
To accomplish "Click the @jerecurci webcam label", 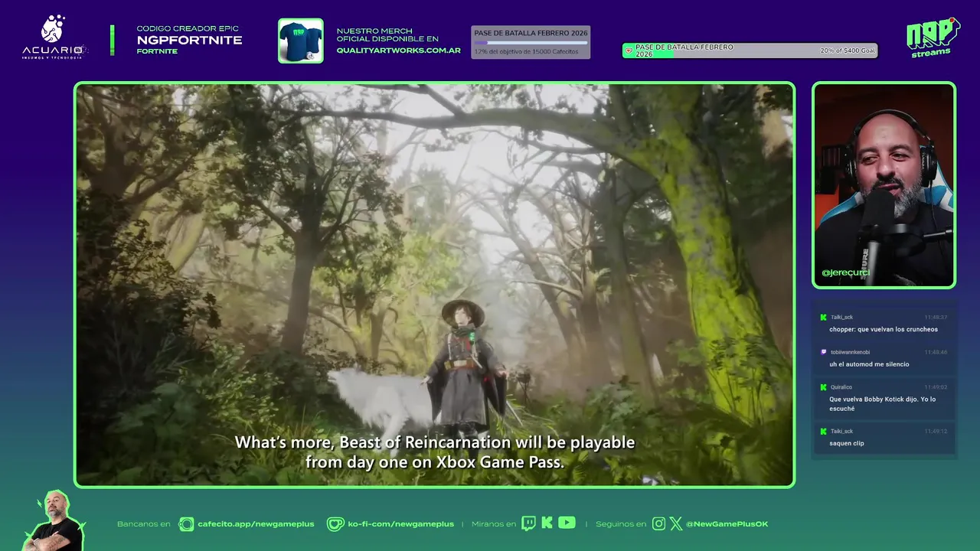I will pos(845,273).
